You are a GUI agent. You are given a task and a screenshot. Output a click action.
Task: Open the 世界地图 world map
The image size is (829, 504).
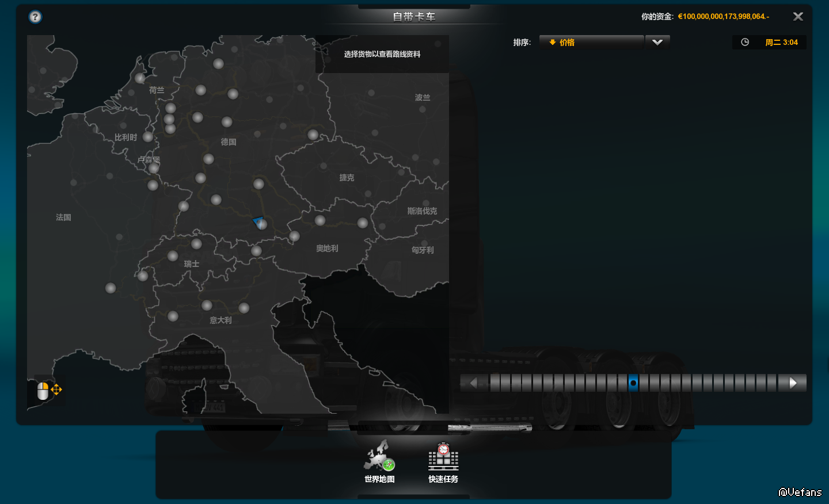pos(379,462)
